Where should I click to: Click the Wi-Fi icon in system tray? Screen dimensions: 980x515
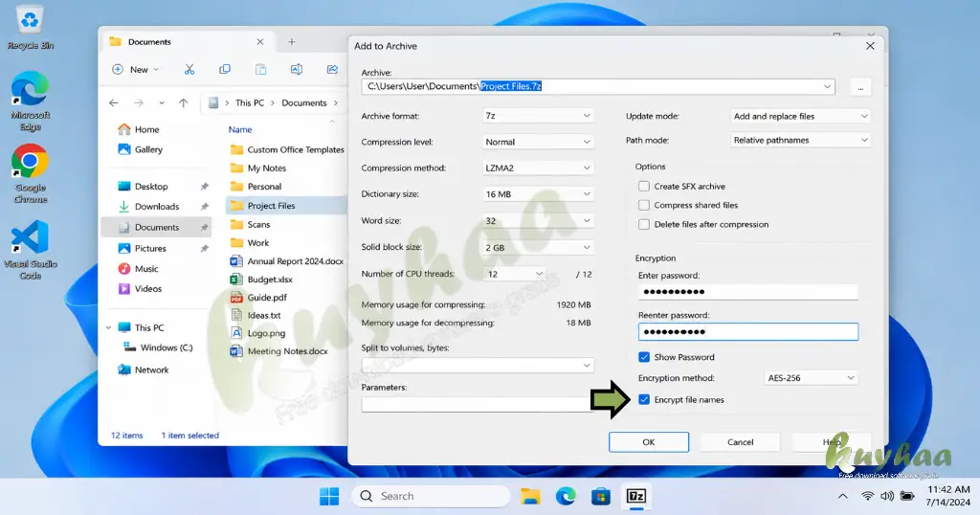pyautogui.click(x=867, y=496)
